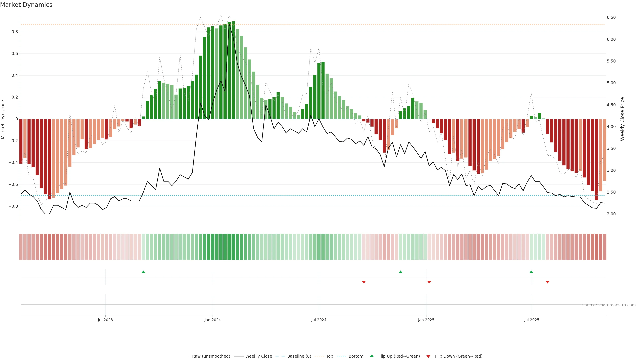Screen dimensions: 644x362
Task: Click the 6.50 tick on right axis
Action: (611, 17)
